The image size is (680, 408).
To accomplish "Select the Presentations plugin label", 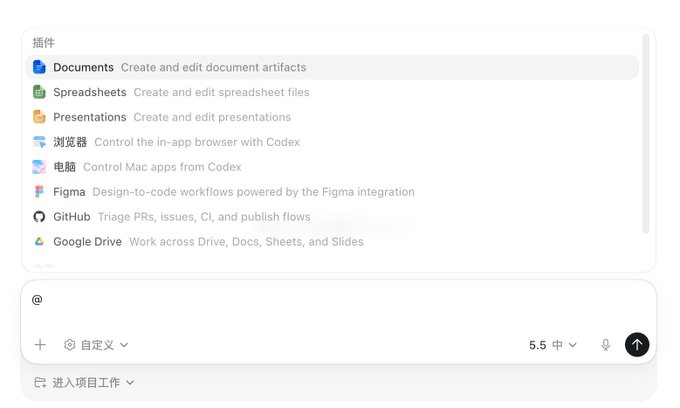I will [90, 117].
